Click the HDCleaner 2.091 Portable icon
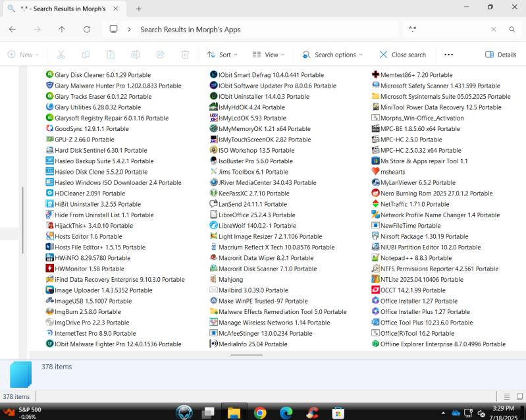This screenshot has width=526, height=420. [49, 193]
